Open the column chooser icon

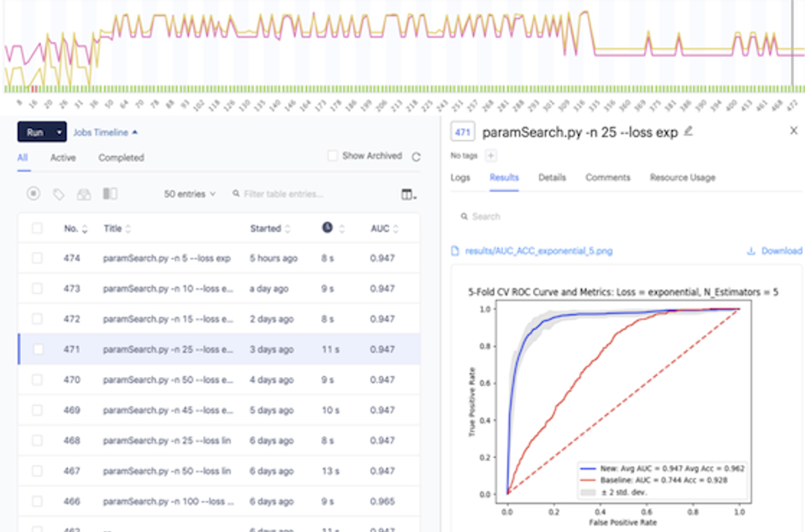pos(408,194)
